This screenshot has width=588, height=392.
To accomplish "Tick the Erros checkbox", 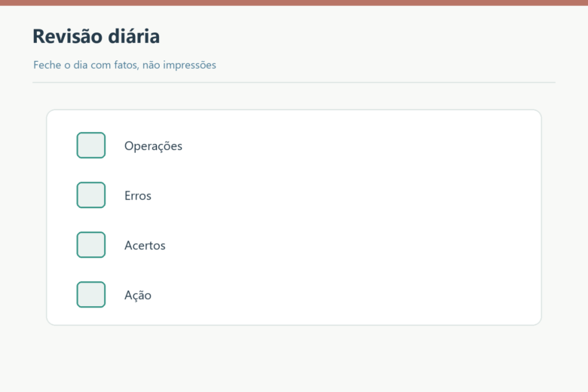I will pos(91,195).
